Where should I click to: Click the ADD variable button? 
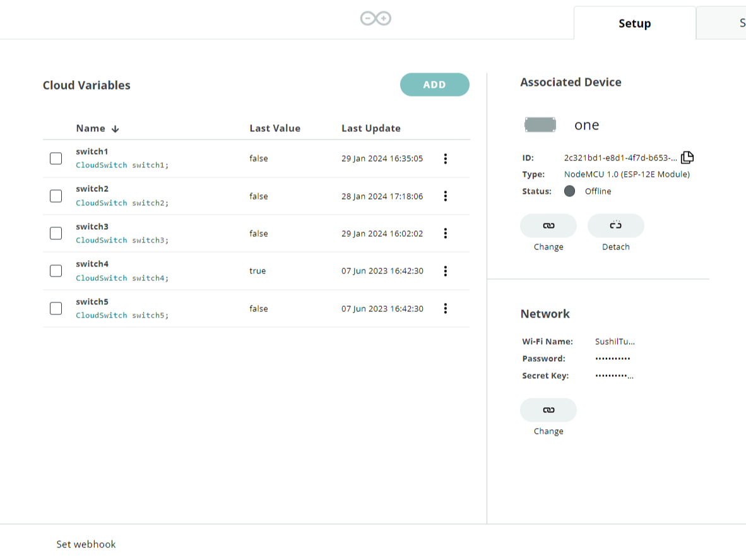(x=434, y=85)
